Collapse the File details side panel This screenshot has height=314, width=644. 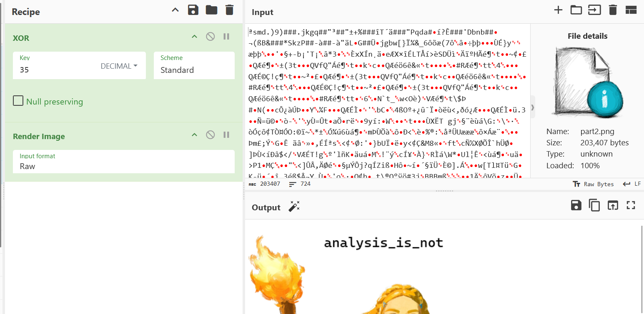pos(533,108)
